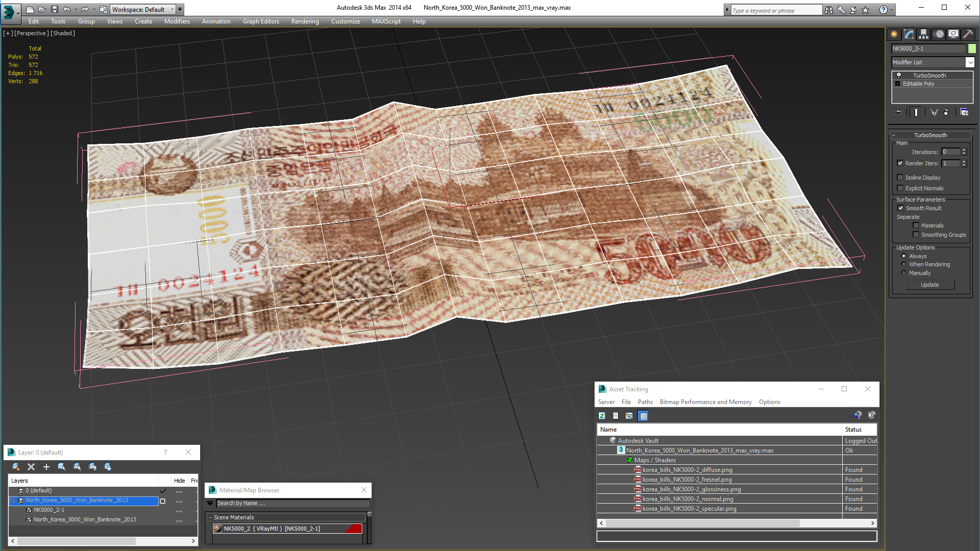
Task: Click the Pin Stack icon
Action: [x=898, y=112]
